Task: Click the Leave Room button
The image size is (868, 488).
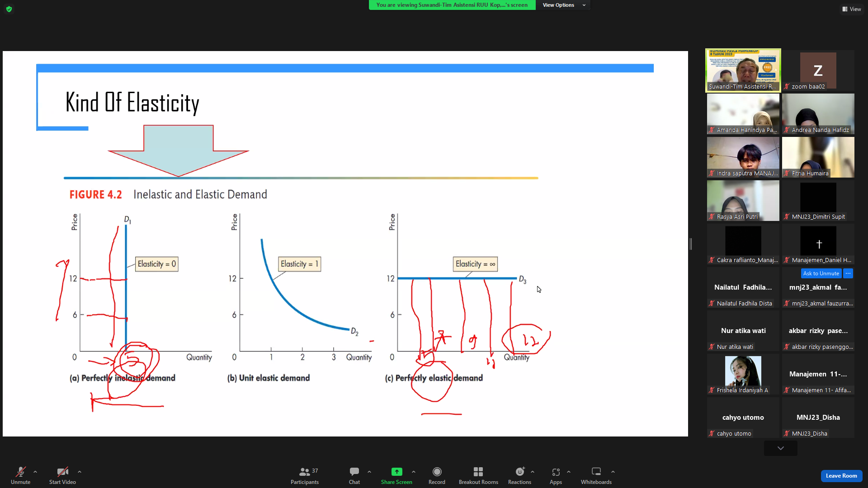Action: 841,476
